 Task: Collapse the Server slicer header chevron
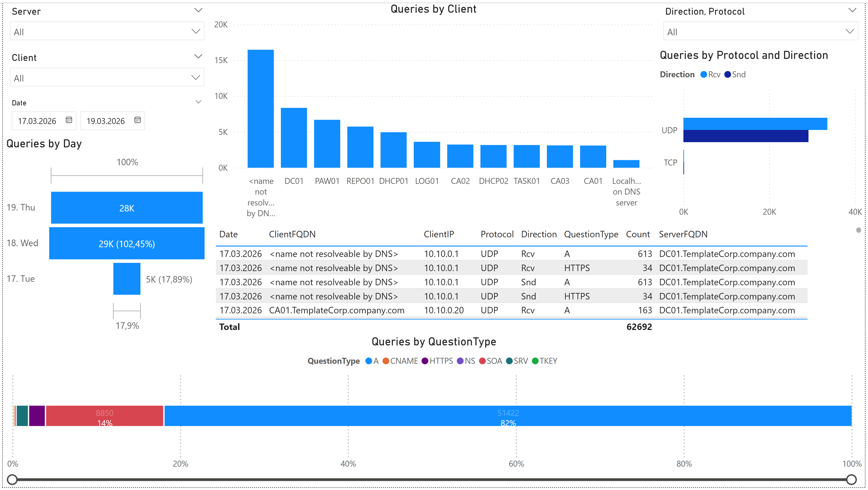(x=198, y=10)
